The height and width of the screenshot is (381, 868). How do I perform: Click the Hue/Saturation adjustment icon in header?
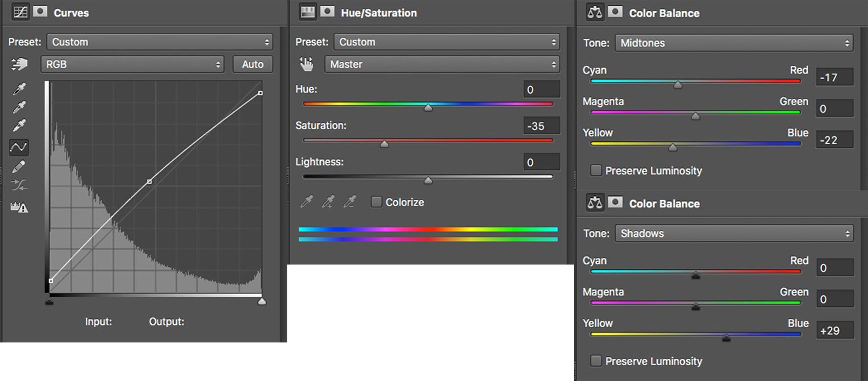(x=308, y=12)
